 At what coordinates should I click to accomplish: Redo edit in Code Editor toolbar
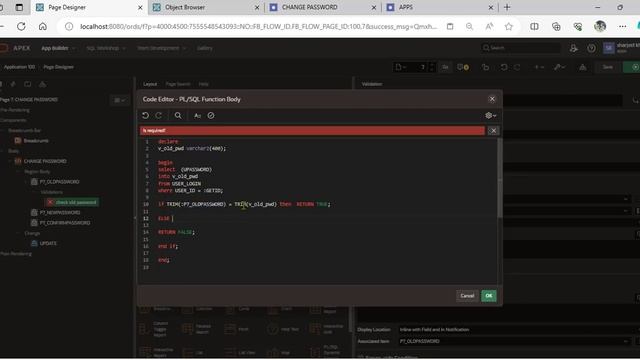tap(159, 116)
